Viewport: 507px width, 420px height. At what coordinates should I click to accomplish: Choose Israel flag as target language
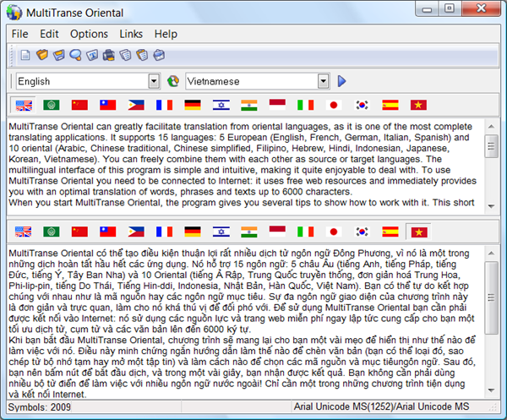point(221,232)
